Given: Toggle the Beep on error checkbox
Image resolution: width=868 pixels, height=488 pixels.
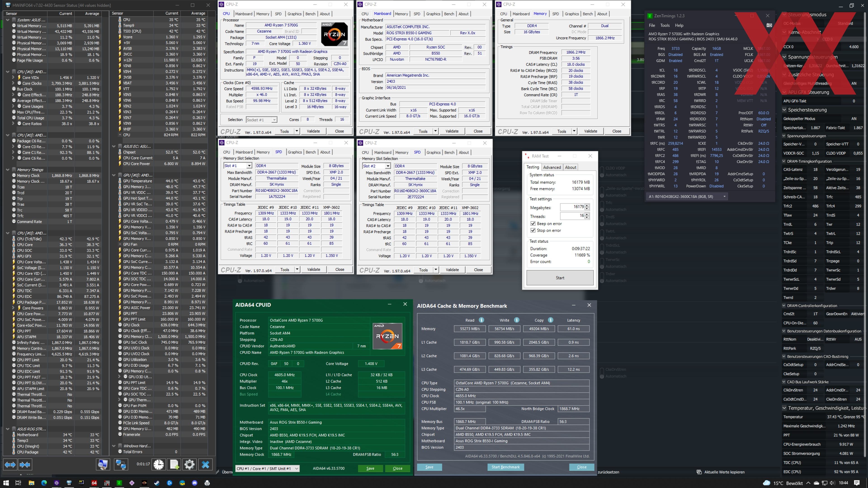Looking at the screenshot, I should (533, 224).
